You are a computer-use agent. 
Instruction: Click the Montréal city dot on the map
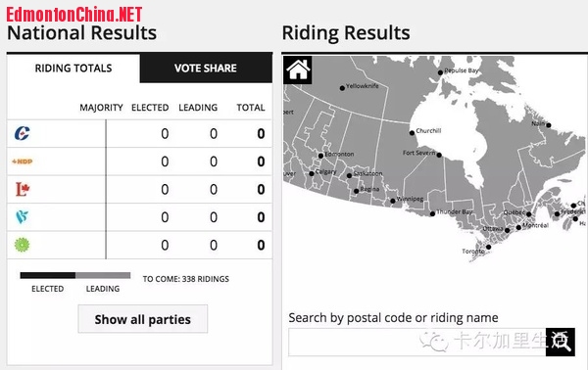click(x=518, y=227)
